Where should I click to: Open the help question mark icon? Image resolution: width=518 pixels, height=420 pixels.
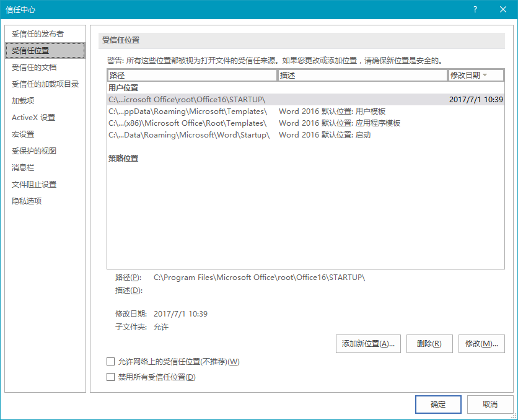[x=475, y=9]
